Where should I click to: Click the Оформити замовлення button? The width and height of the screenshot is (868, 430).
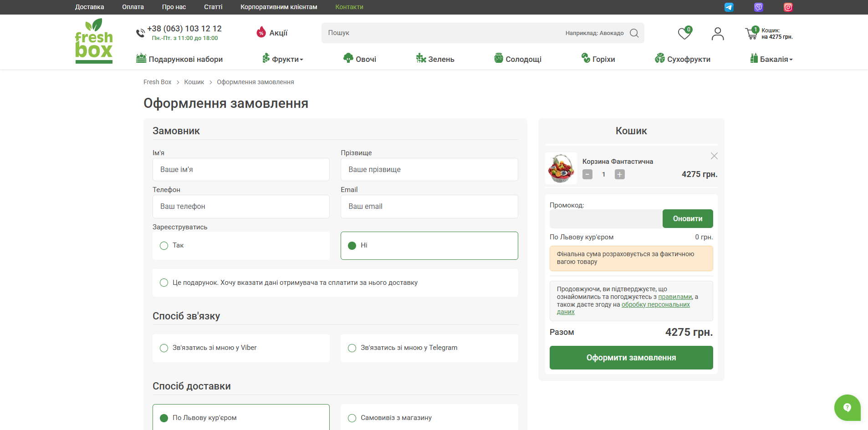(631, 358)
